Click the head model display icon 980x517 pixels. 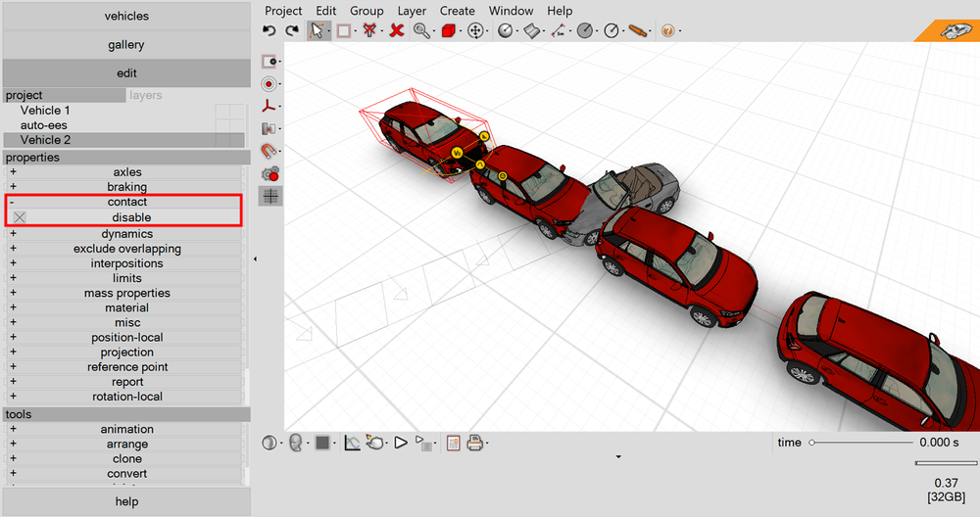[296, 443]
